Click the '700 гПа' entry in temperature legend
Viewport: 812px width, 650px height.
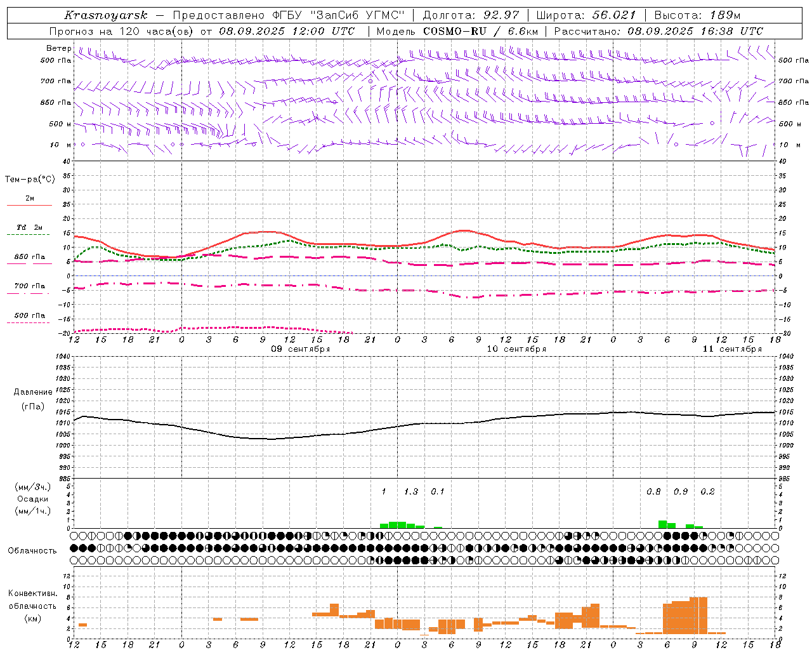click(x=30, y=286)
